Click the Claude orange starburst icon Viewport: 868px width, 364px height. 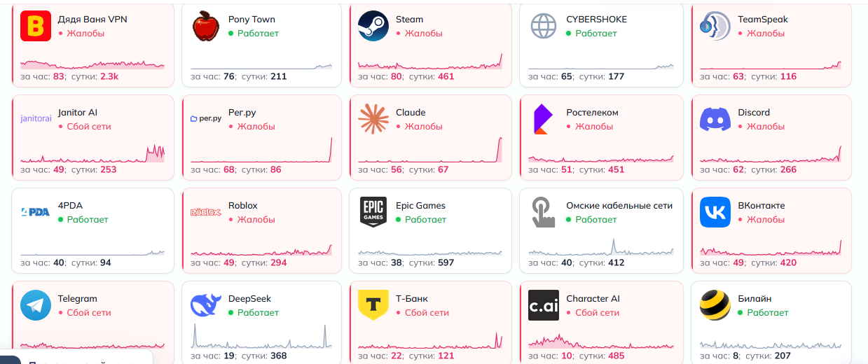pos(373,119)
